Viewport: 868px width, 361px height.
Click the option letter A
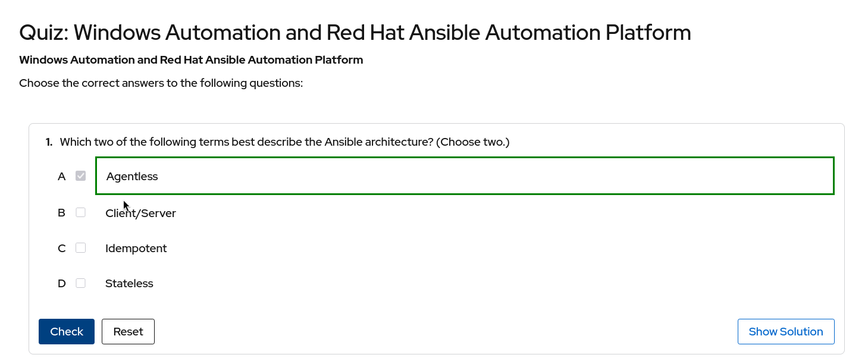[x=61, y=177]
